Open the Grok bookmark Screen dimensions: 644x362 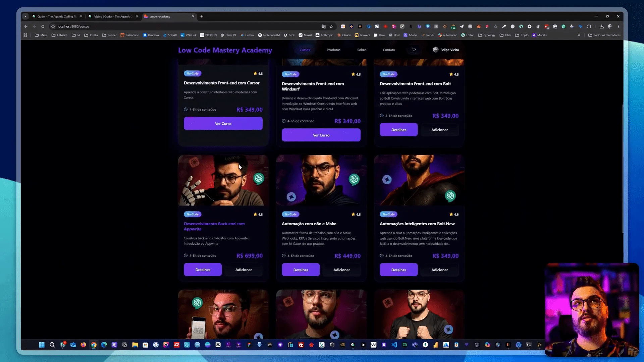pyautogui.click(x=289, y=35)
